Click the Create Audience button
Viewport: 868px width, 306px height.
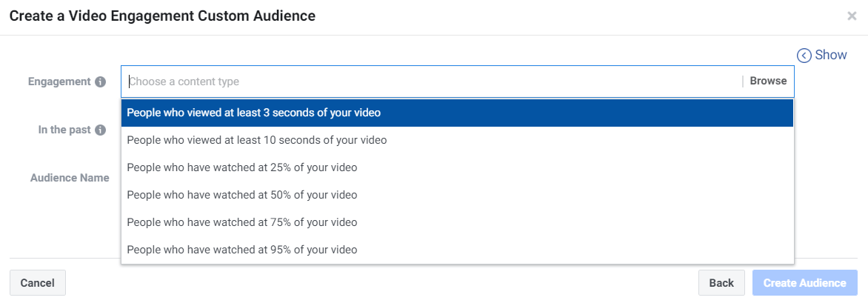pos(805,283)
